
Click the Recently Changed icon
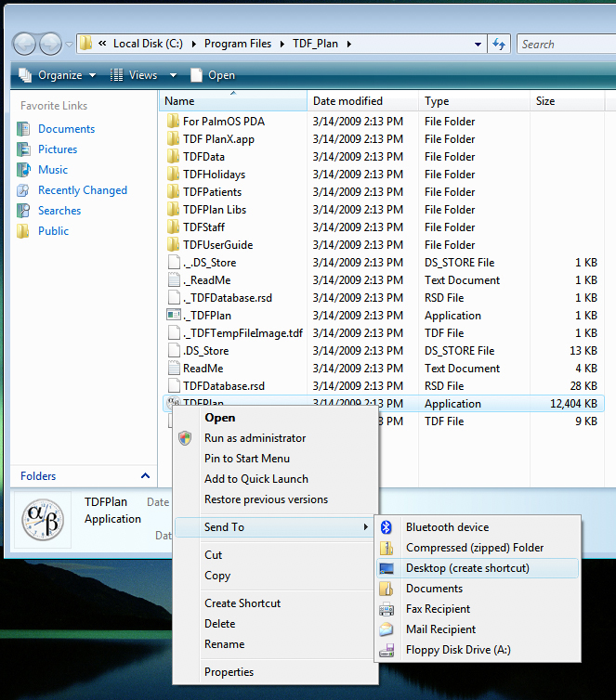pyautogui.click(x=23, y=190)
